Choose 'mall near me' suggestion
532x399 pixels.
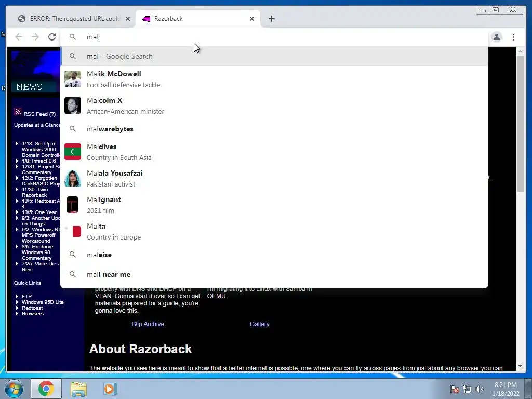coord(274,274)
